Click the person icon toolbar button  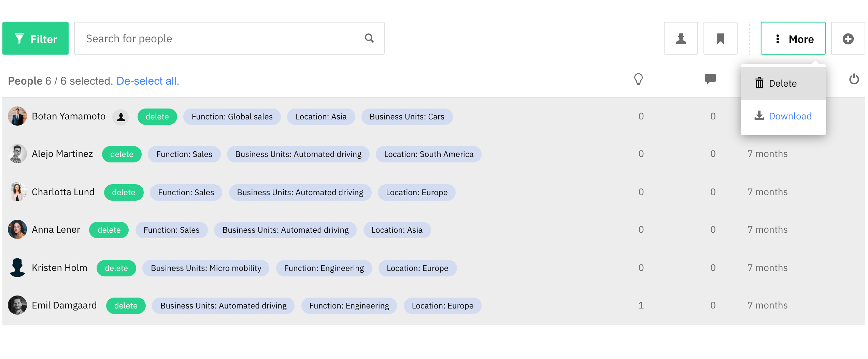coord(681,39)
